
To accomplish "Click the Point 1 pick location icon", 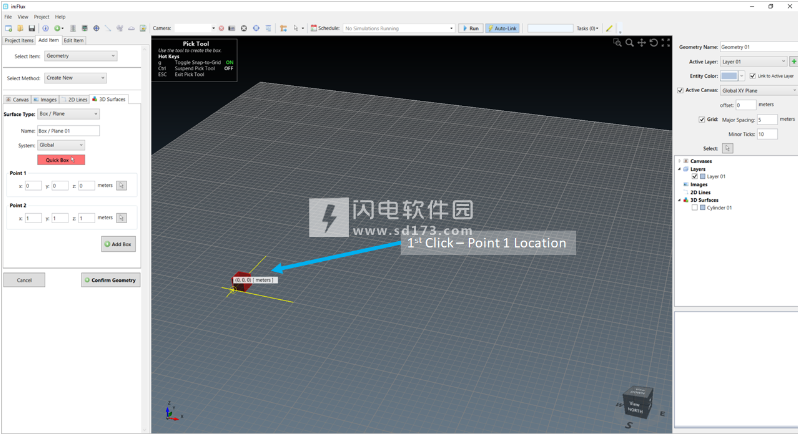I will pyautogui.click(x=121, y=186).
